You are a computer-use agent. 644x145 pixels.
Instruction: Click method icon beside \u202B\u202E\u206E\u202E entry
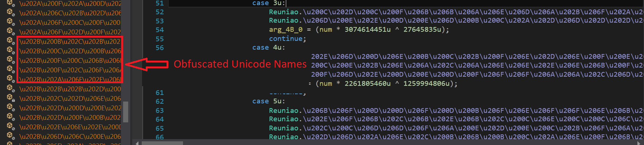click(11, 127)
